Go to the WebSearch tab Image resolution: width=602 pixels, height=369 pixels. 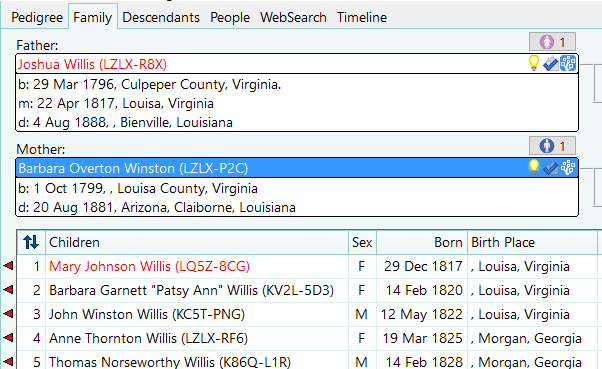pyautogui.click(x=293, y=17)
